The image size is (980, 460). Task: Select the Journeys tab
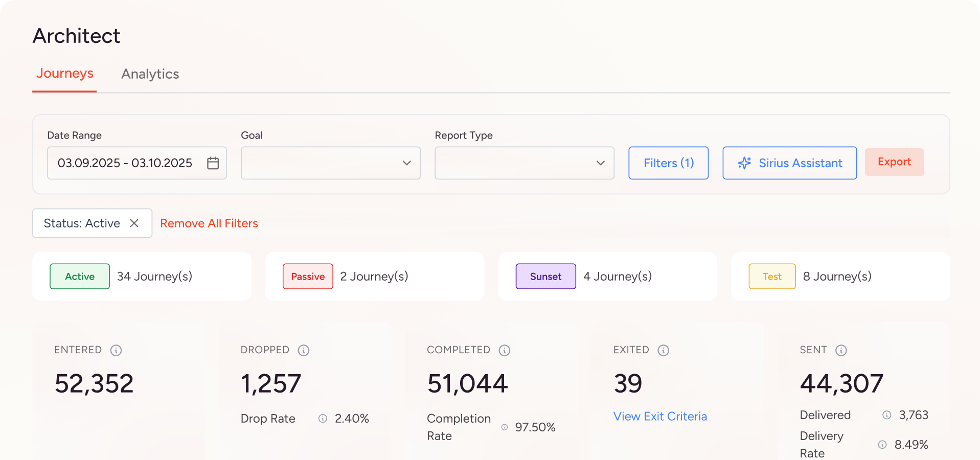click(x=64, y=74)
